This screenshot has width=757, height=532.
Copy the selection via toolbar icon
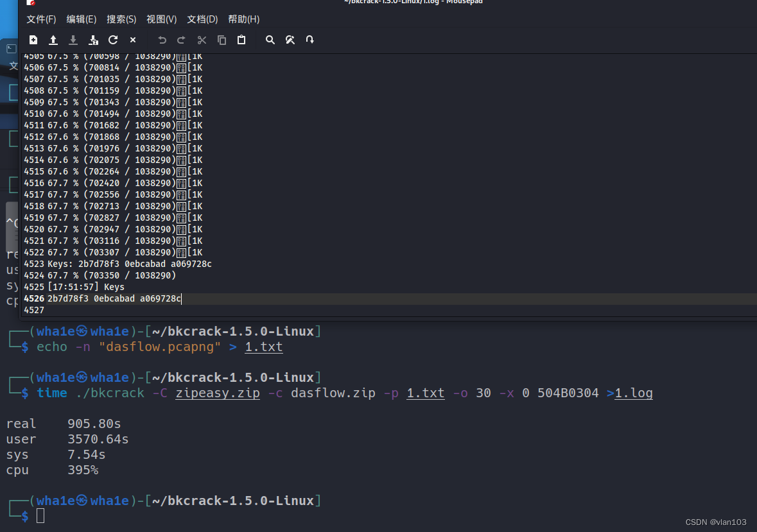coord(222,40)
